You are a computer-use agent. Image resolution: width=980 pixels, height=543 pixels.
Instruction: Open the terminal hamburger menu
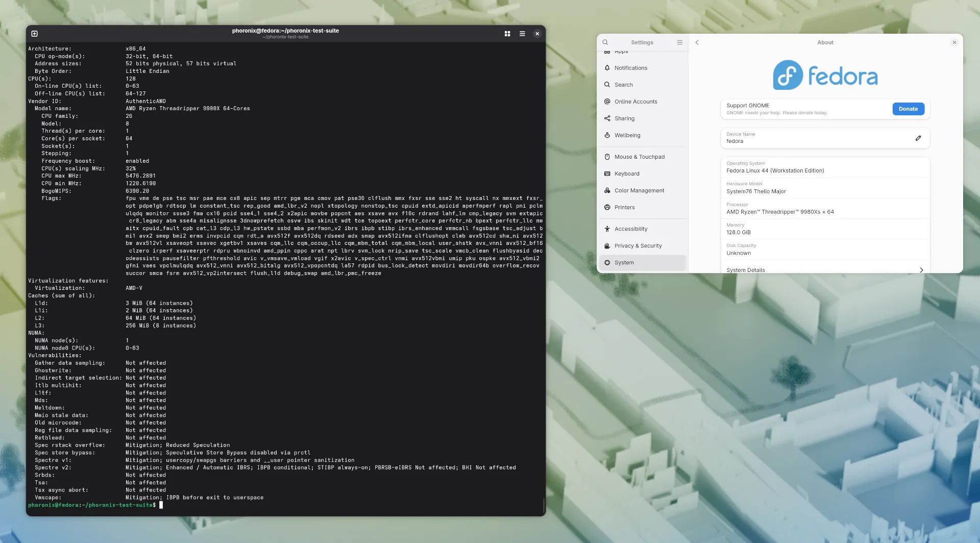[522, 34]
